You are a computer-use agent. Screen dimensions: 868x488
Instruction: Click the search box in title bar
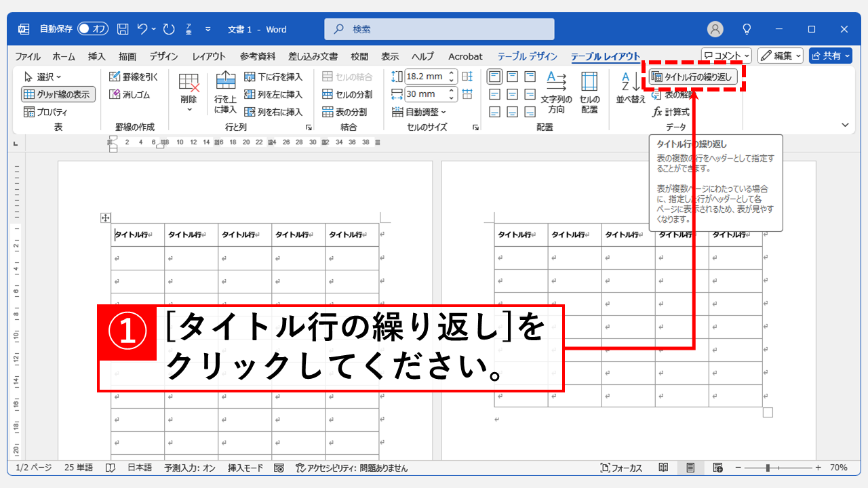coord(439,29)
